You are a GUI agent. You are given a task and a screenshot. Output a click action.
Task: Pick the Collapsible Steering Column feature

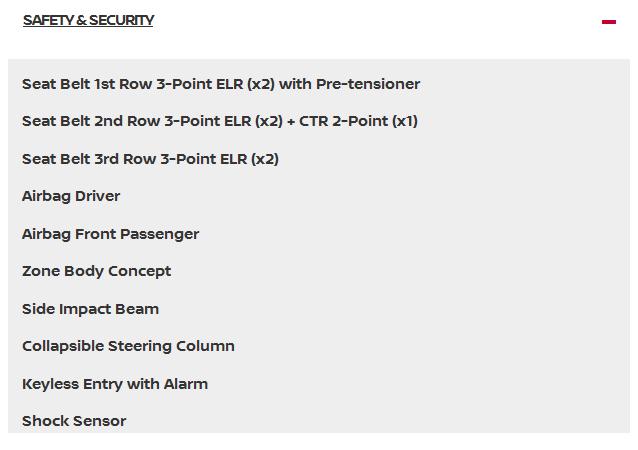(x=128, y=346)
